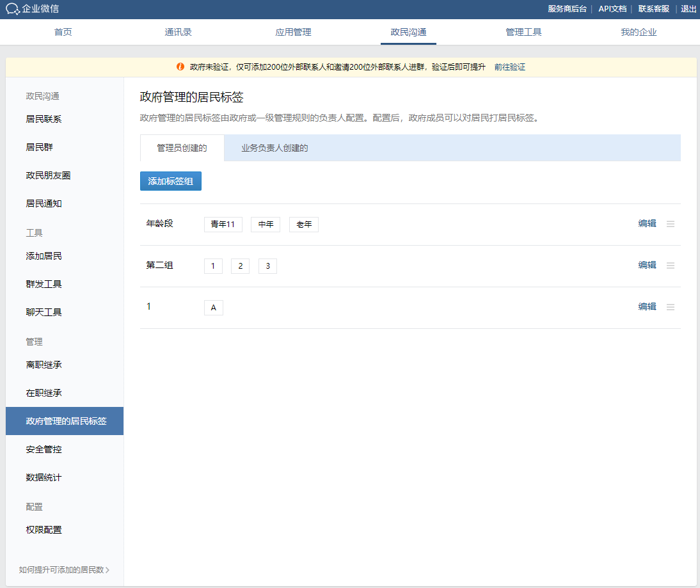Click drag handle icon for group 1 row
700x588 pixels.
pyautogui.click(x=671, y=306)
